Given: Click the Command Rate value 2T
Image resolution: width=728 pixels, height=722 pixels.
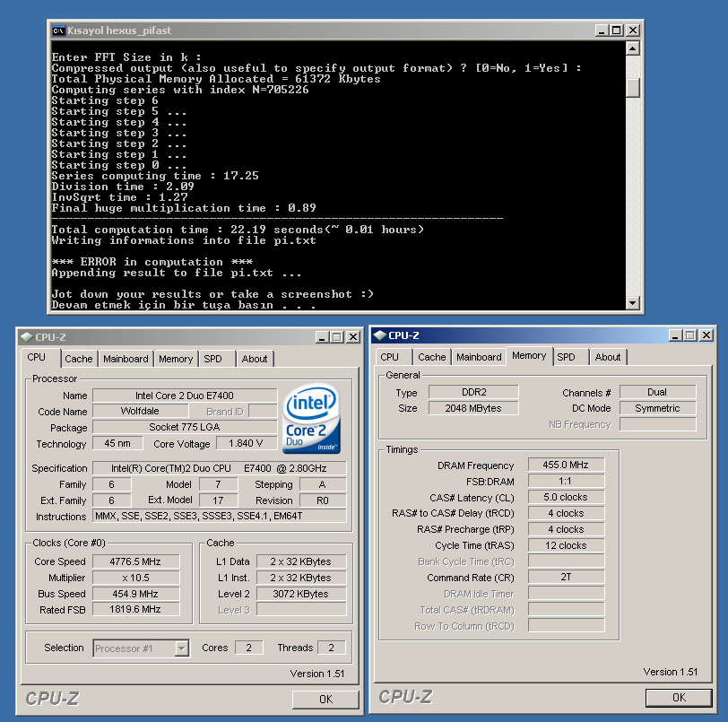Looking at the screenshot, I should pos(566,577).
